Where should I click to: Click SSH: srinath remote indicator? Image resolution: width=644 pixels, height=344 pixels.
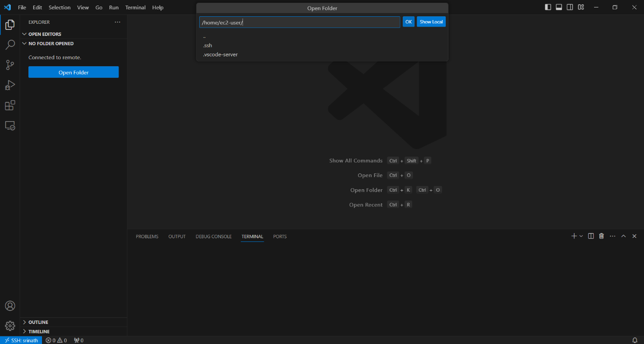[x=21, y=340]
